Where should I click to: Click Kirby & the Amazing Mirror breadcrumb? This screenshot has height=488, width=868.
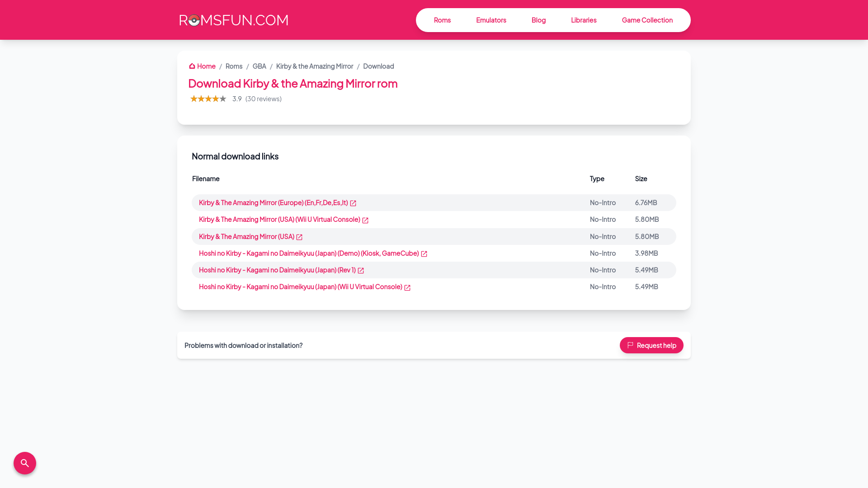[x=315, y=66]
